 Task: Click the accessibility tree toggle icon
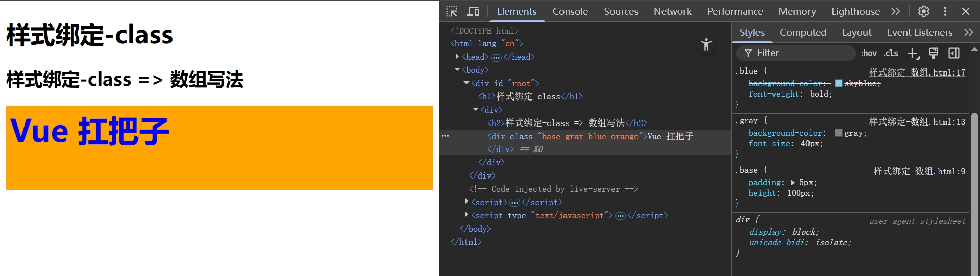click(706, 44)
